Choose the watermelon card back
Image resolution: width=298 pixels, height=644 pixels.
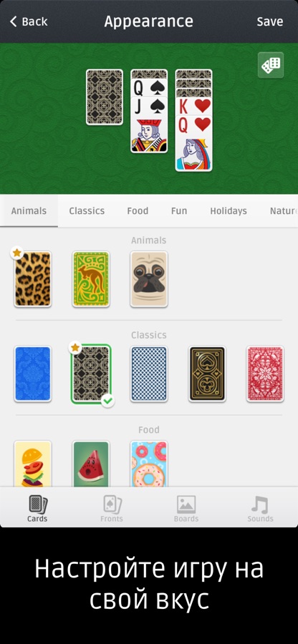coord(91,464)
